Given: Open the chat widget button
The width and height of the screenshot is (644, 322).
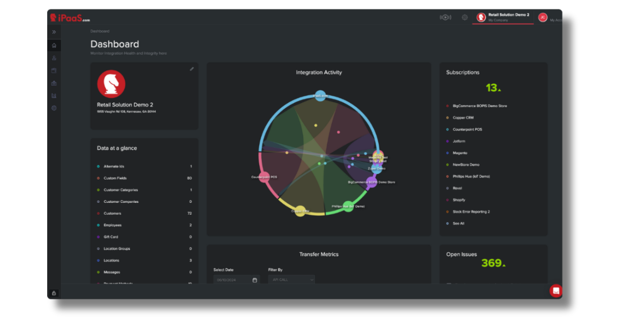Looking at the screenshot, I should 556,291.
